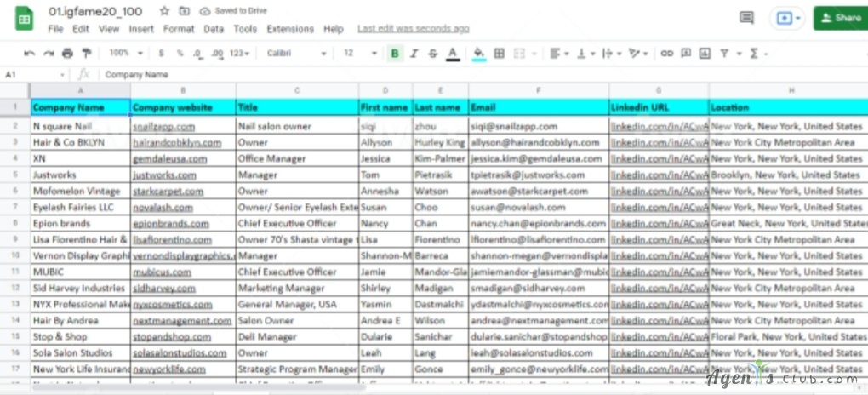
Task: Select cell containing Epion brands
Action: pyautogui.click(x=80, y=224)
